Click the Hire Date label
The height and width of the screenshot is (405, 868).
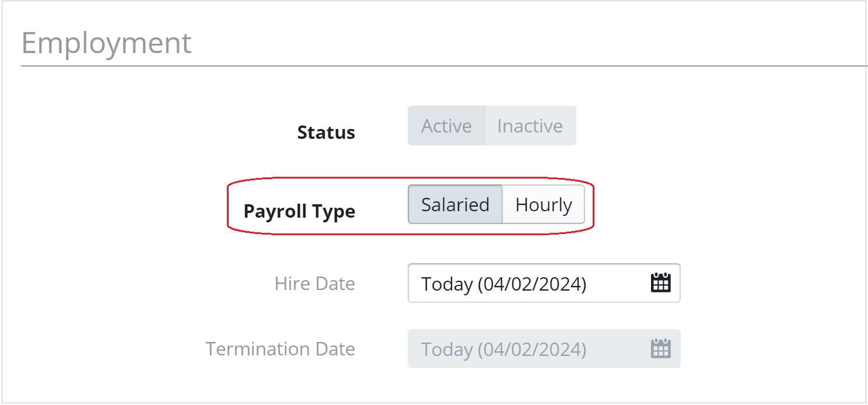[x=315, y=283]
